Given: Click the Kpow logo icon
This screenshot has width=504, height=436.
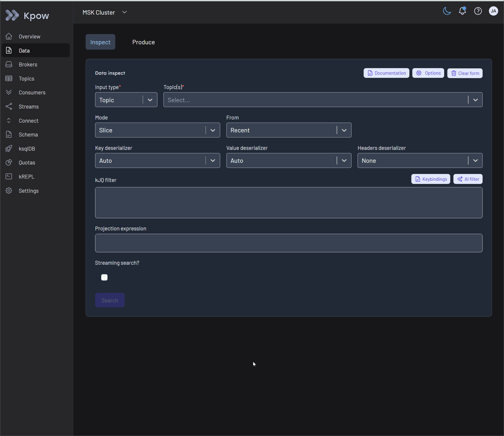Looking at the screenshot, I should (x=12, y=15).
